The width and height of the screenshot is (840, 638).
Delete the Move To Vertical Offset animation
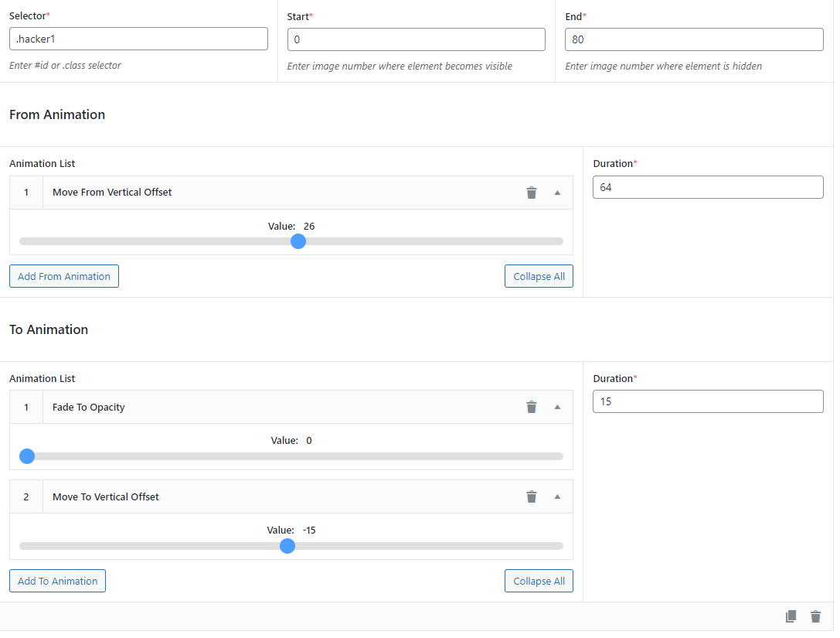pos(532,497)
